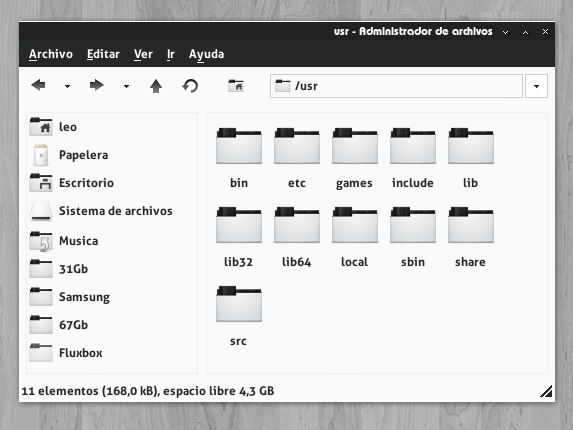Open the Ver menu
Viewport: 573px width, 430px height.
click(143, 54)
